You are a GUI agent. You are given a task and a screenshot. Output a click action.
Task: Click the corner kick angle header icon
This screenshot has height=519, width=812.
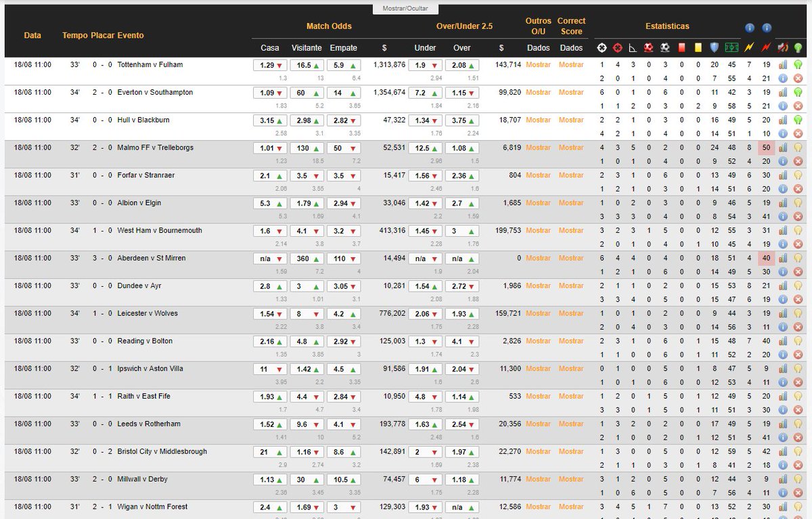[633, 48]
